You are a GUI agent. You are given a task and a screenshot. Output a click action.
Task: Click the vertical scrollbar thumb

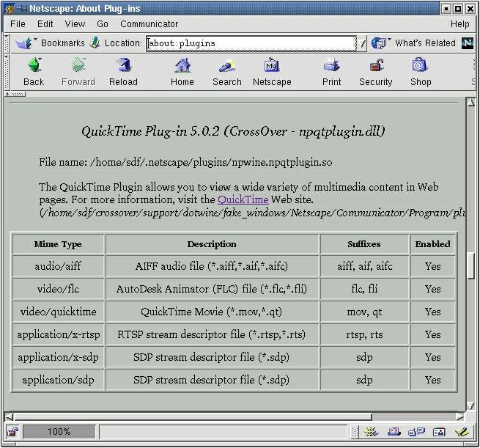(x=472, y=265)
